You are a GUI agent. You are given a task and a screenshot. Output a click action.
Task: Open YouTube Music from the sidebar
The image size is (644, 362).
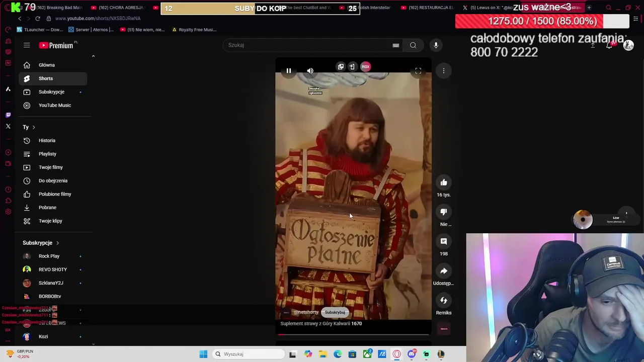53,105
